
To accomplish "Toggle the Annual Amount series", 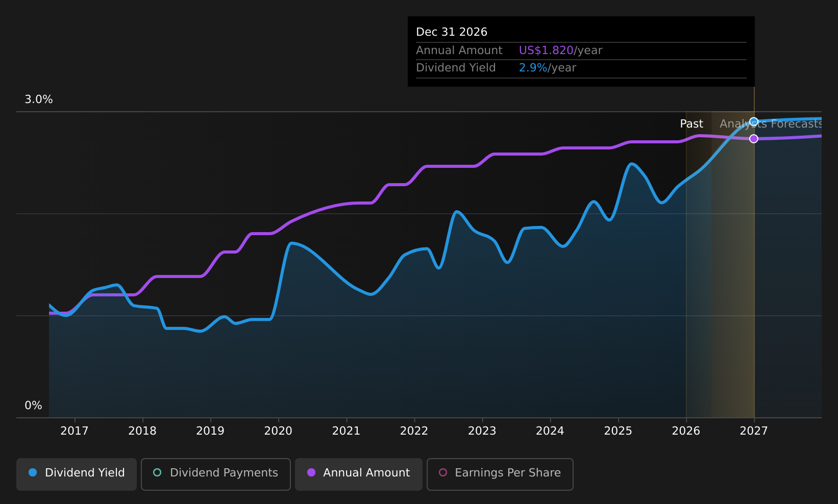I will pyautogui.click(x=359, y=474).
